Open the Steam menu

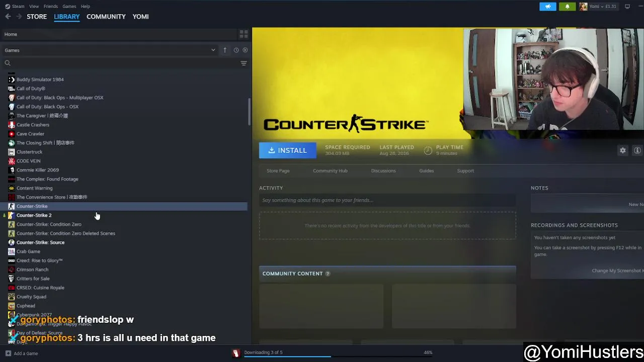click(x=18, y=7)
